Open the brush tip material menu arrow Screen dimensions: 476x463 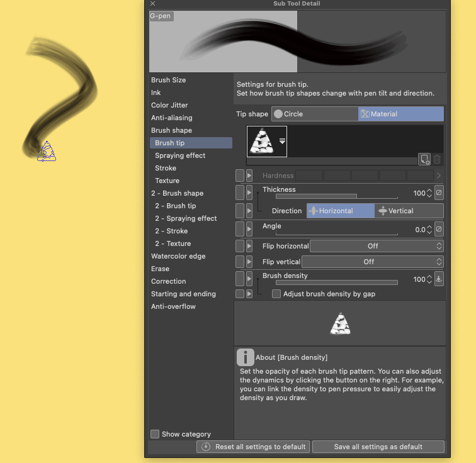click(x=282, y=142)
